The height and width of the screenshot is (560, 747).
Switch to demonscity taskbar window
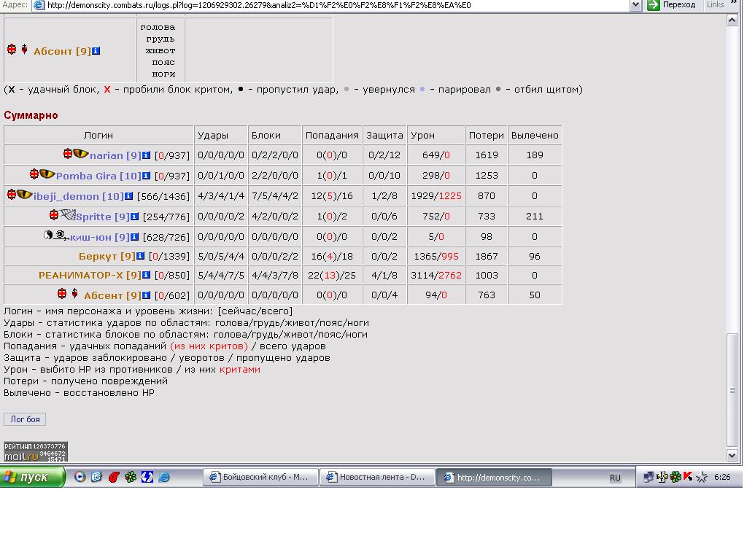[x=494, y=477]
